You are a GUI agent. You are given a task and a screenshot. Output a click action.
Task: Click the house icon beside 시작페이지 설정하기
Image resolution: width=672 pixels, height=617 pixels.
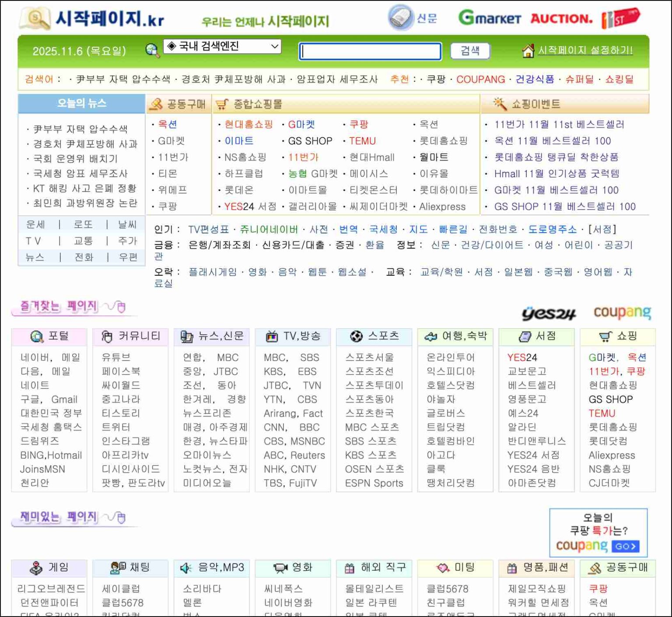pos(529,50)
